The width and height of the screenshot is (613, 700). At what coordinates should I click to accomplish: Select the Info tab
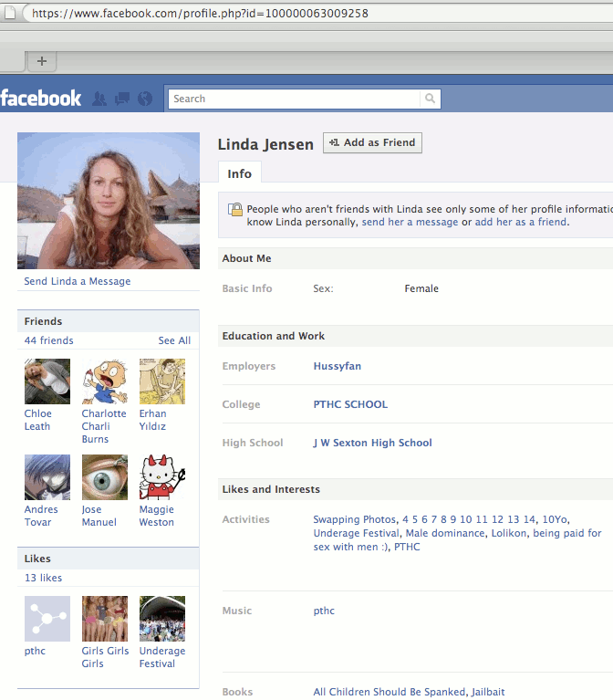tap(240, 173)
